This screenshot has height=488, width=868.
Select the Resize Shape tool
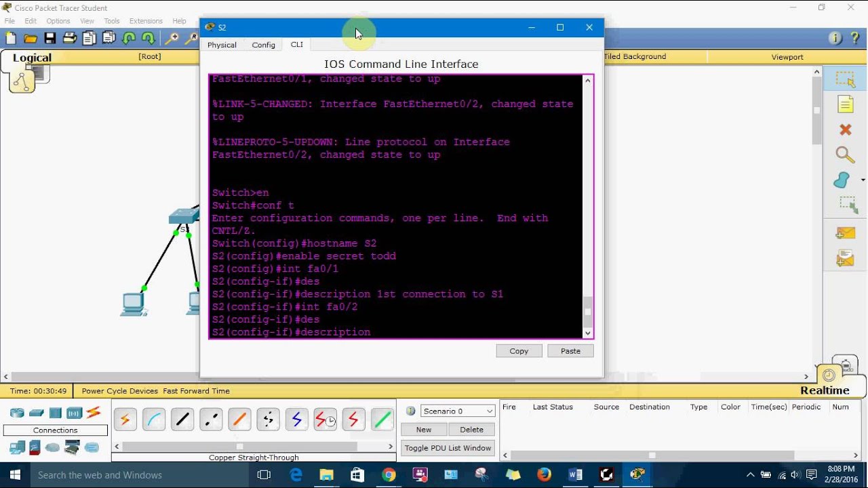click(x=847, y=204)
